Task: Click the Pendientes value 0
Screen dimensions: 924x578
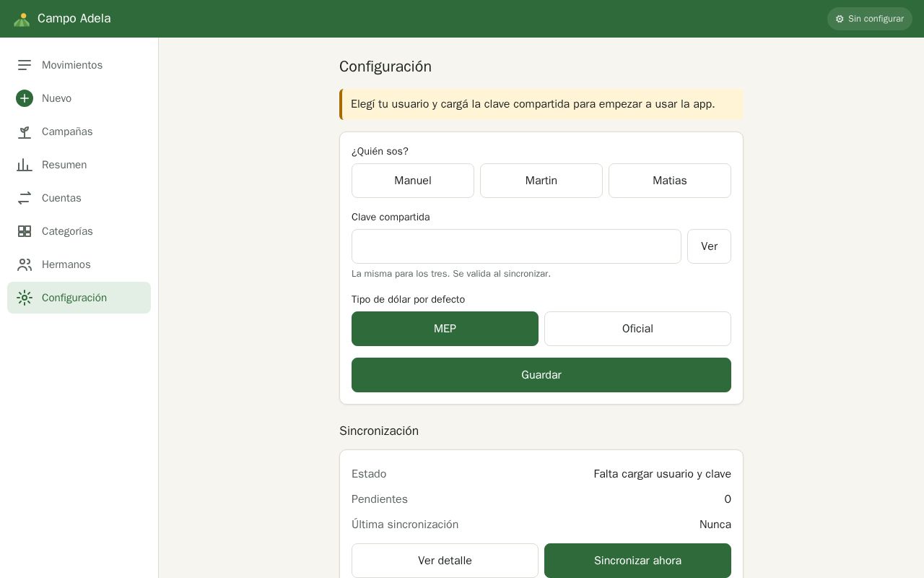Action: tap(728, 499)
